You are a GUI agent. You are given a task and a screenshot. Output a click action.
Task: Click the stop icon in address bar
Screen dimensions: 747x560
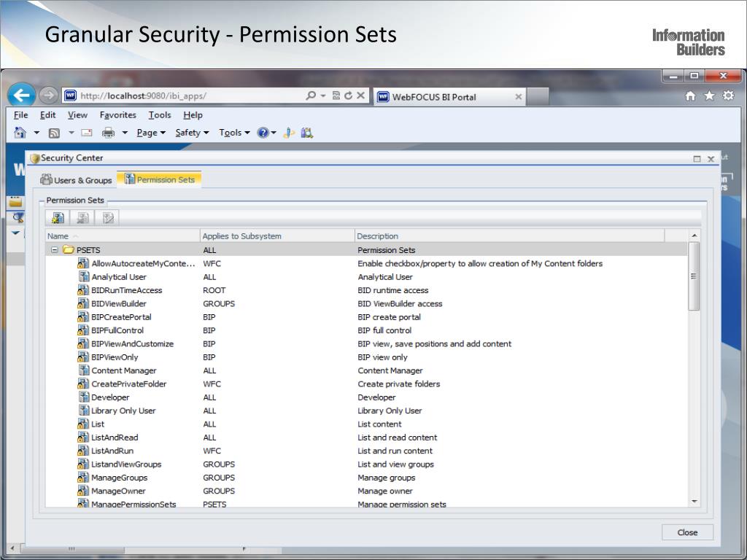[360, 96]
